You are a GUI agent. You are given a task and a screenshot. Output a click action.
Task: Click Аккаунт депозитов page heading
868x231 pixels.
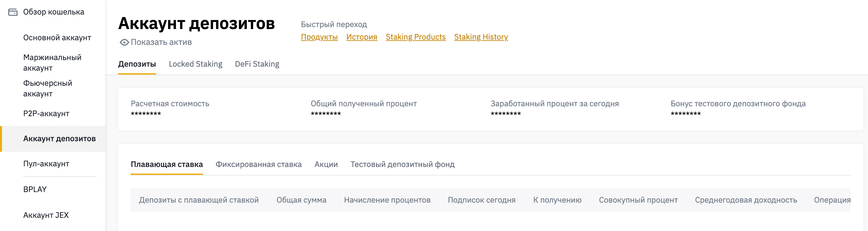(x=196, y=23)
